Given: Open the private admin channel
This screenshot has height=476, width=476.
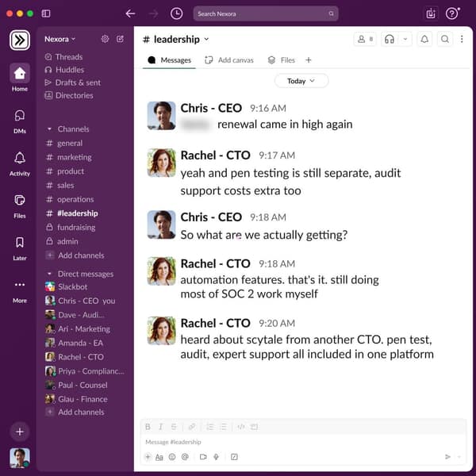Looking at the screenshot, I should 62,241.
